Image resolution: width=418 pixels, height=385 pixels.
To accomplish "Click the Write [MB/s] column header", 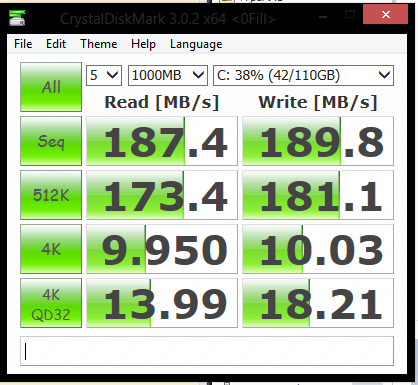I will [318, 102].
